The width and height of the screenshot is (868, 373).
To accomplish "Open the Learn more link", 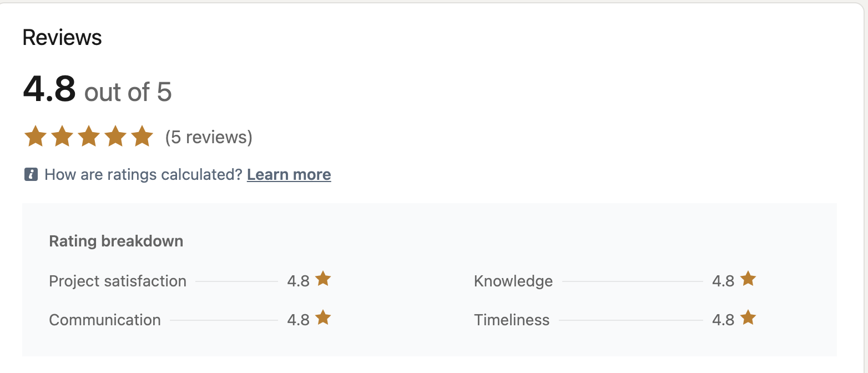I will pos(289,175).
